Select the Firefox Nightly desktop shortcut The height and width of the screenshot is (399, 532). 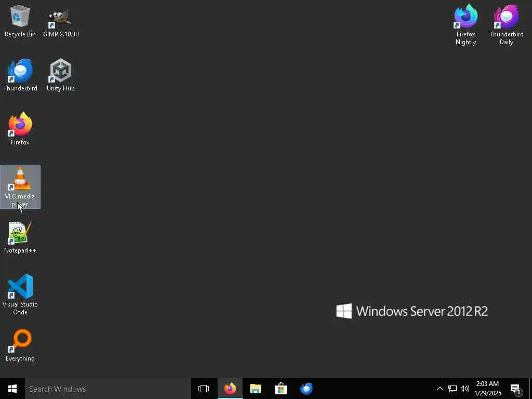tap(466, 25)
